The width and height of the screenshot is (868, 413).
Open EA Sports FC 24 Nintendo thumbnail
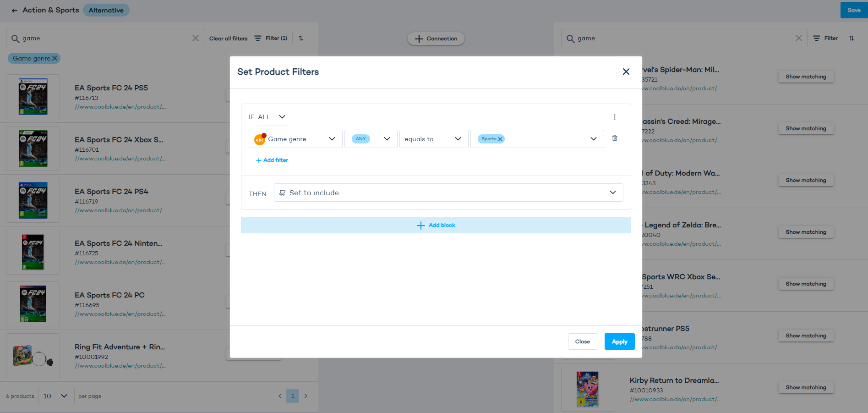(33, 252)
